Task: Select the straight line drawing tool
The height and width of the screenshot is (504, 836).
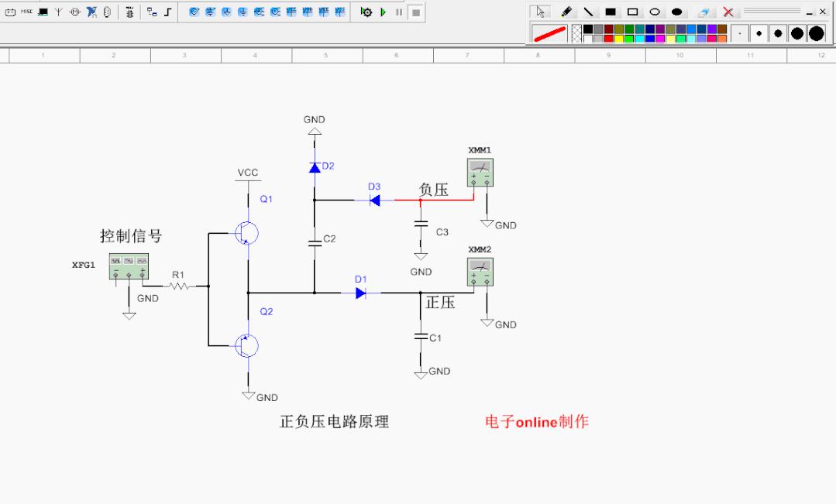Action: (x=588, y=12)
